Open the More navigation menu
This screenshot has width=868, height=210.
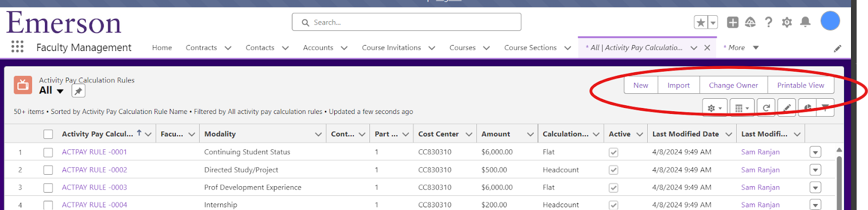tap(741, 48)
